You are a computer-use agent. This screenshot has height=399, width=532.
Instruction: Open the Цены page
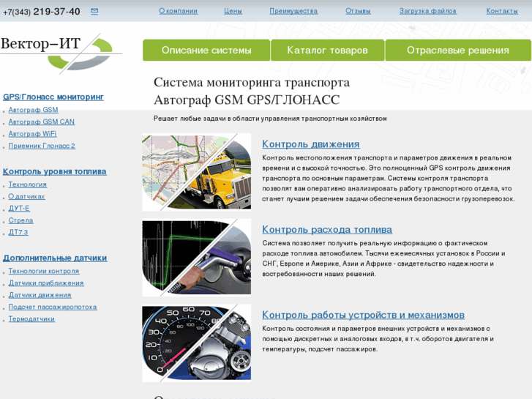[233, 11]
